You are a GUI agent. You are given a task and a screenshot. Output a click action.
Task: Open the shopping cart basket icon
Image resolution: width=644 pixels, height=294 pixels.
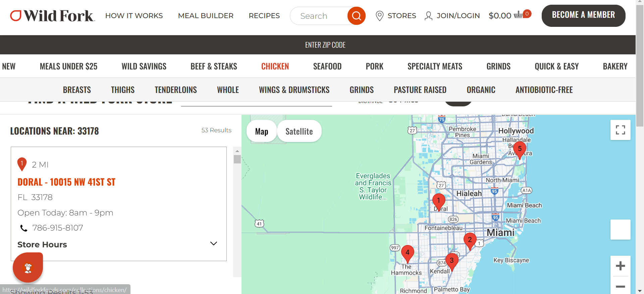point(518,15)
